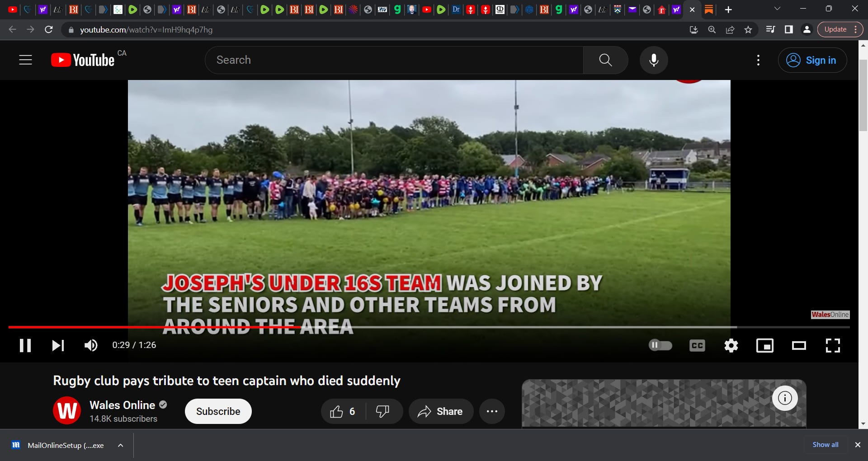
Task: Bookmark this page with star icon
Action: 748,30
